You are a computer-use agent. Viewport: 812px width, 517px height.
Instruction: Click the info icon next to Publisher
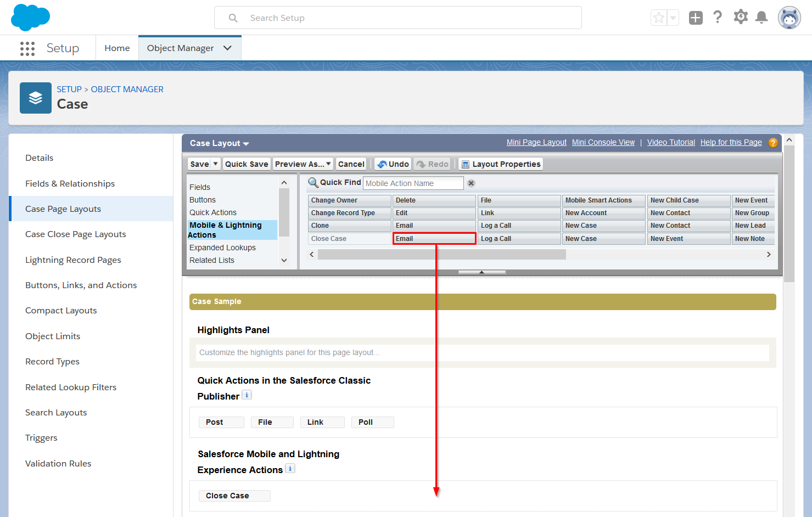point(247,395)
